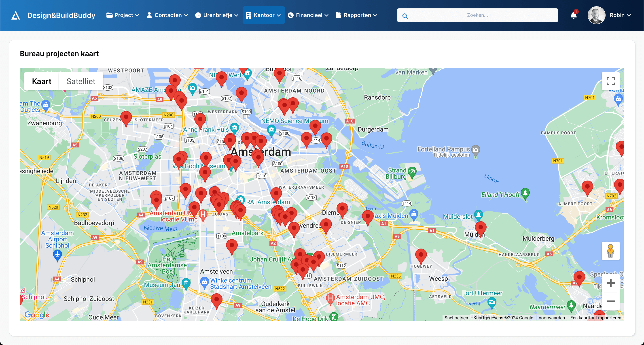
Task: Click the Fort Uitermeer camera icon
Action: click(x=492, y=303)
